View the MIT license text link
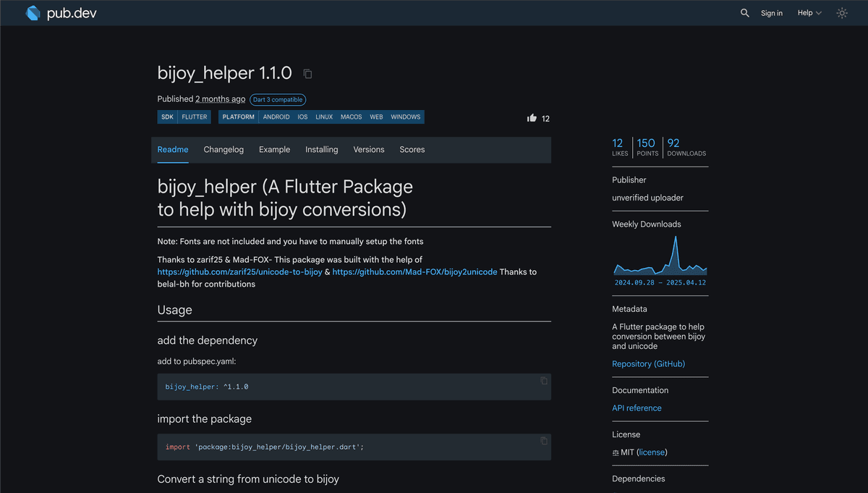 [651, 452]
